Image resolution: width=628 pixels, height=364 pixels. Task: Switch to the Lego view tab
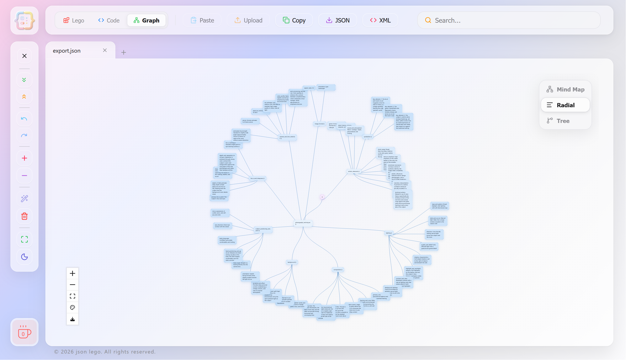[74, 21]
